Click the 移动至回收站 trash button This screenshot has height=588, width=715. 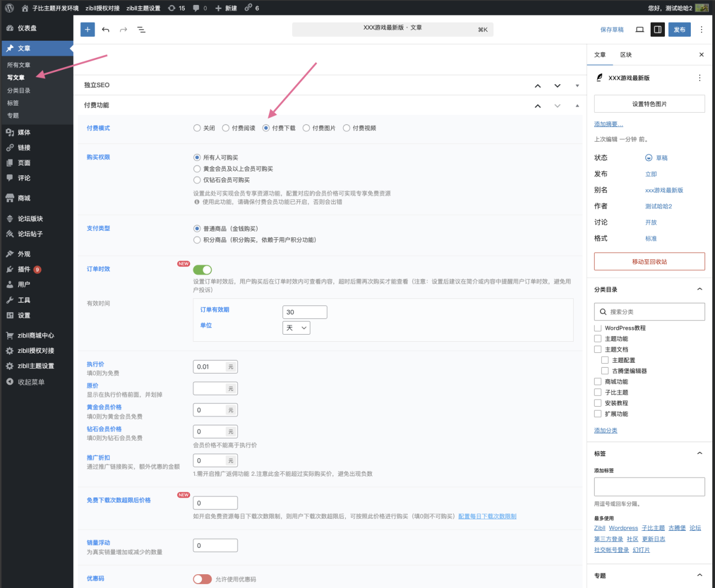coord(649,262)
